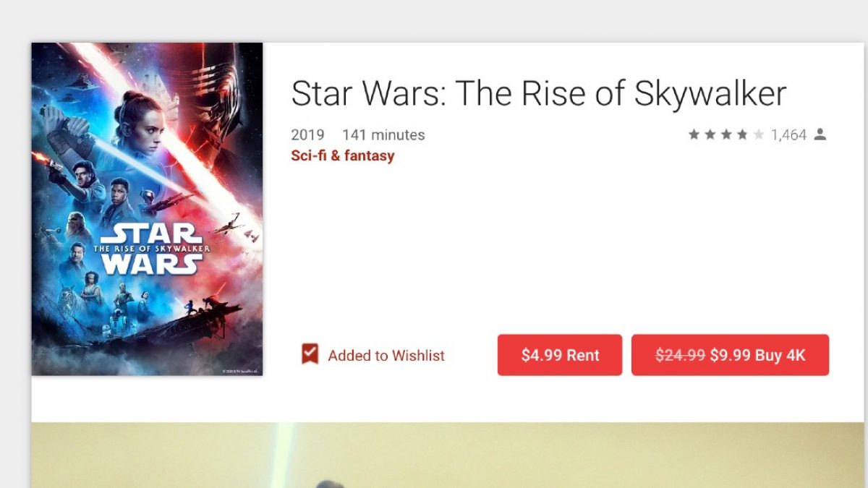Play the trailer preview image below
The image size is (868, 488).
click(448, 455)
